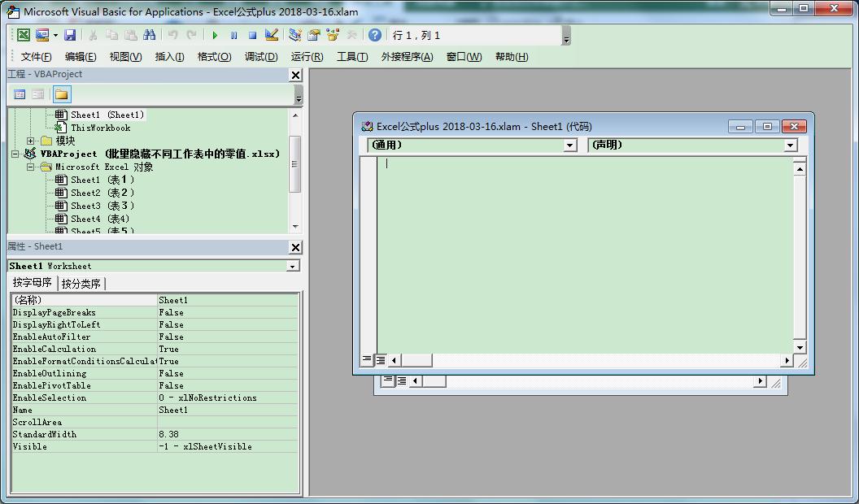This screenshot has width=859, height=504.
Task: Save the project with the floppy disk icon
Action: (x=70, y=35)
